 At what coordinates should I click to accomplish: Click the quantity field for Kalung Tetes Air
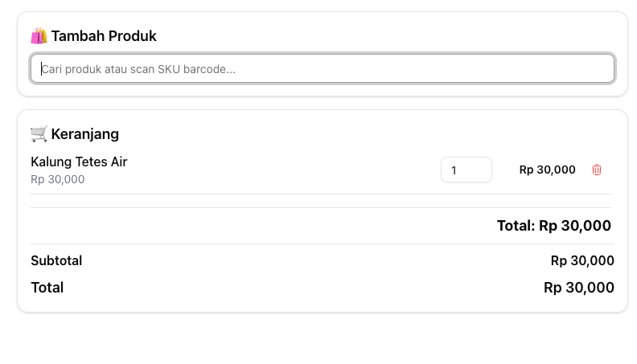click(x=466, y=170)
